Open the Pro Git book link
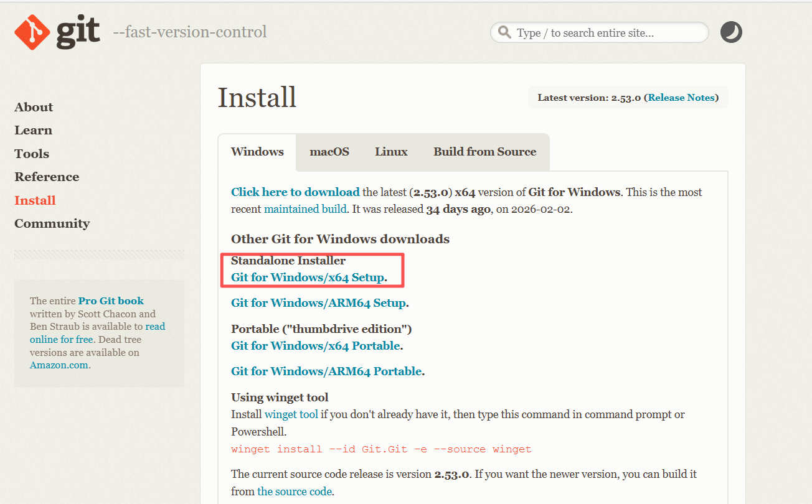 tap(111, 301)
